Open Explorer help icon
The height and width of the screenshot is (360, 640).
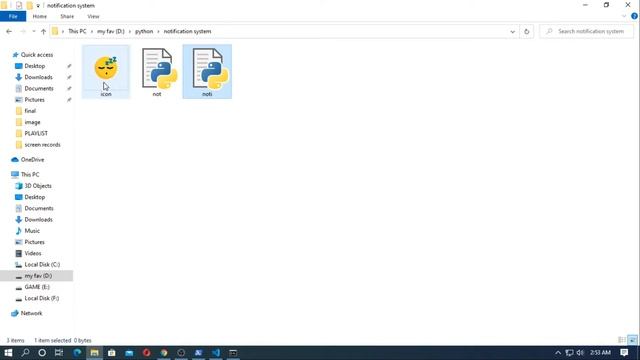coord(634,16)
